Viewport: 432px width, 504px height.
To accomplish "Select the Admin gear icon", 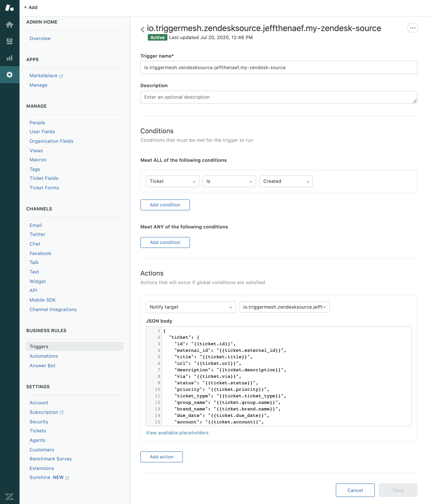I will pyautogui.click(x=10, y=75).
